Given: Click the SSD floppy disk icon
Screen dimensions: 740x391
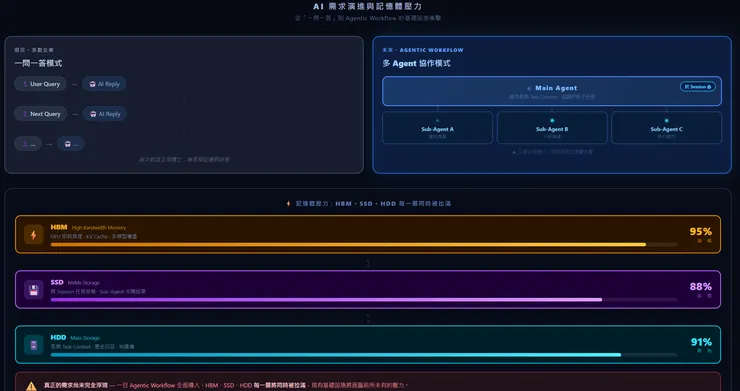Looking at the screenshot, I should click(34, 290).
